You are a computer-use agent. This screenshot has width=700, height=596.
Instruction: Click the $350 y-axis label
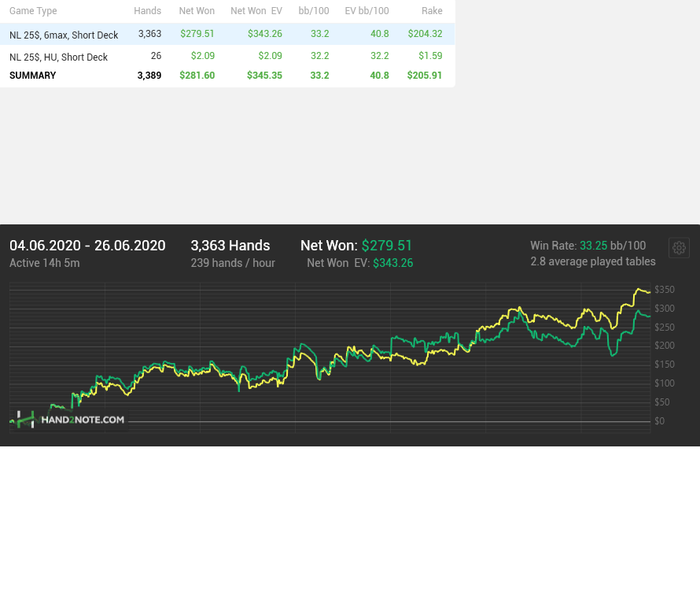[664, 290]
